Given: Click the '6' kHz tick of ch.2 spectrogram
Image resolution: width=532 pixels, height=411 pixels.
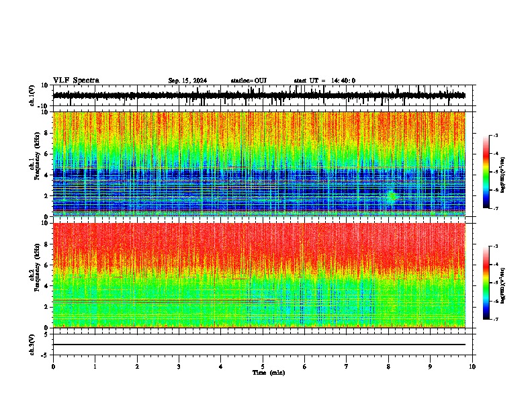Looking at the screenshot, I should [46, 265].
